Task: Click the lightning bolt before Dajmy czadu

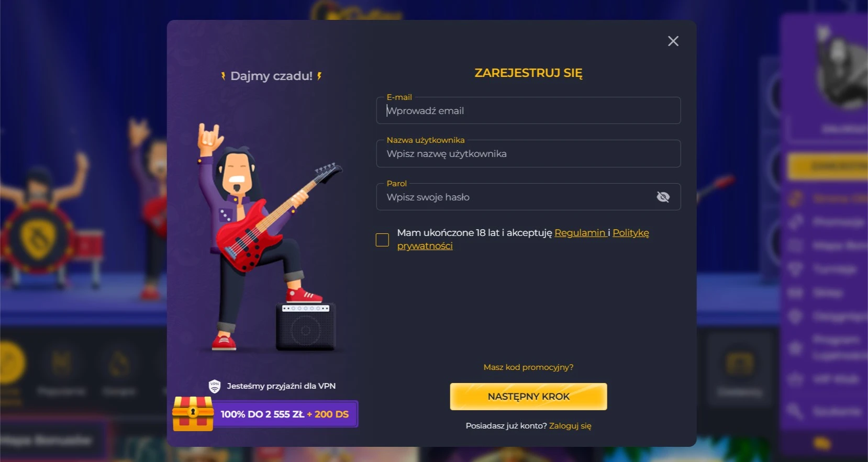Action: [224, 76]
